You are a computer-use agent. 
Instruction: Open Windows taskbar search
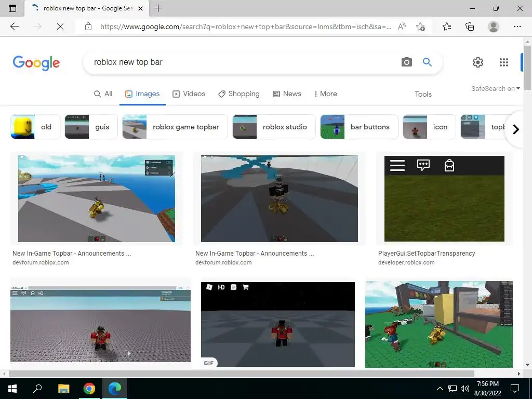37,388
